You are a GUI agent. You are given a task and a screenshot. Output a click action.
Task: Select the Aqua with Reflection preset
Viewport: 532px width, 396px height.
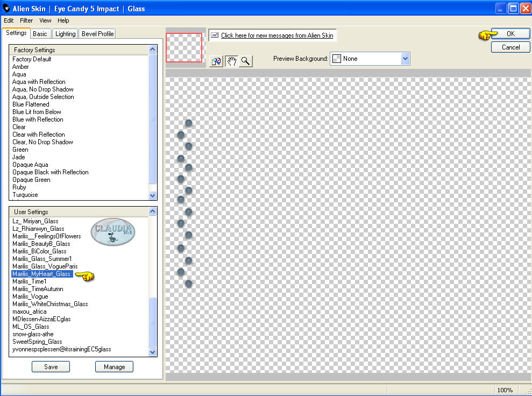39,82
